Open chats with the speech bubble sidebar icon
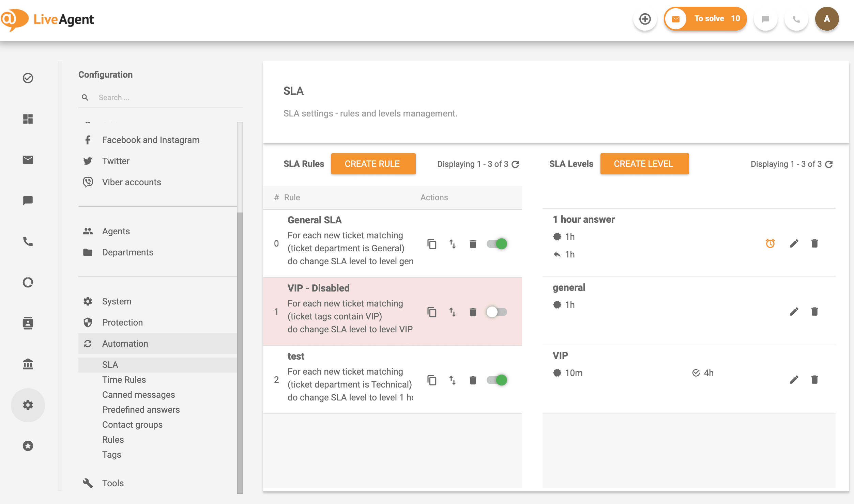The width and height of the screenshot is (854, 504). click(x=28, y=201)
